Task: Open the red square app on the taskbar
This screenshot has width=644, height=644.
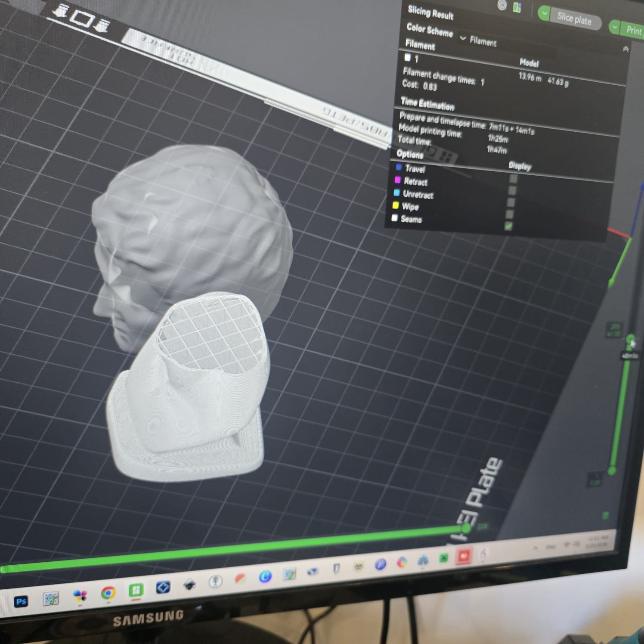Action: click(463, 556)
